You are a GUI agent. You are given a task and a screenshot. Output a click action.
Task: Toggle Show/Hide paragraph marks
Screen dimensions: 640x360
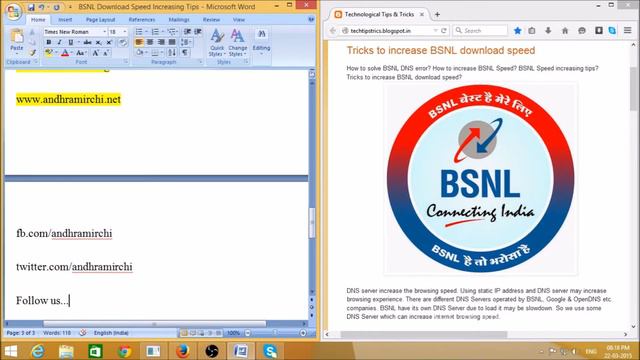click(185, 53)
